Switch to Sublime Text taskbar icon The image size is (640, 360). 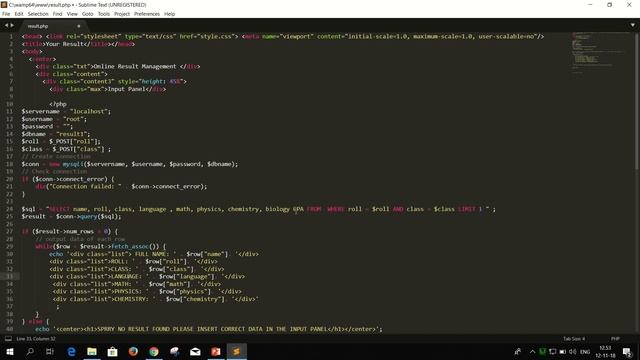point(236,351)
